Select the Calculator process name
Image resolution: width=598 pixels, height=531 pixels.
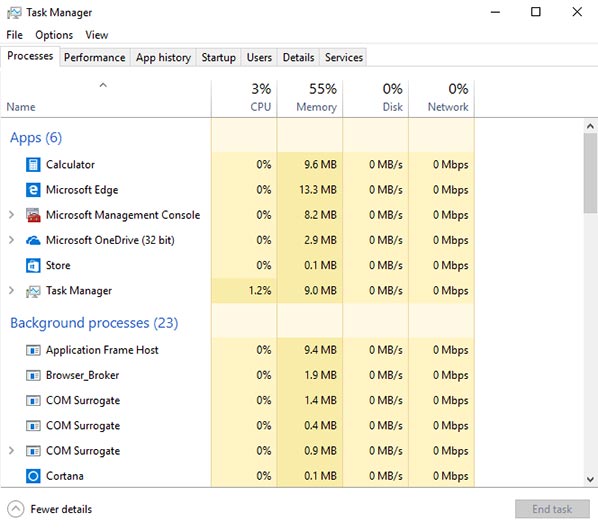click(x=70, y=165)
